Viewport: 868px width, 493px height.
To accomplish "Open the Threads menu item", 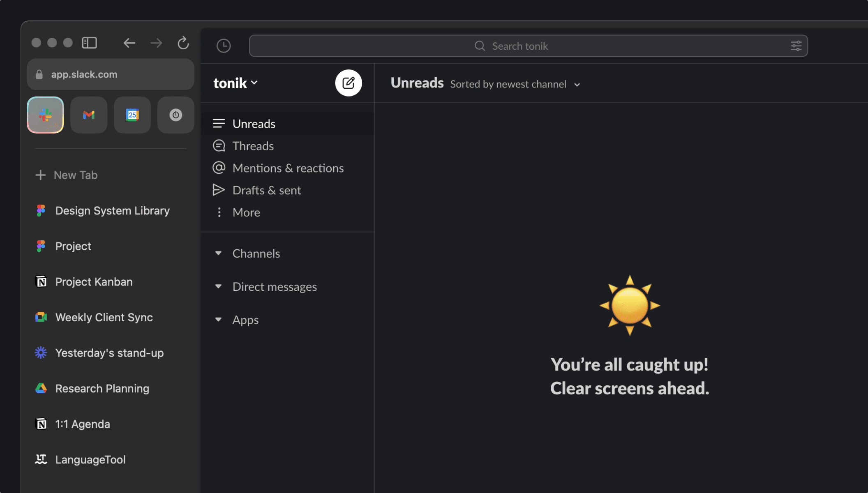I will (253, 145).
